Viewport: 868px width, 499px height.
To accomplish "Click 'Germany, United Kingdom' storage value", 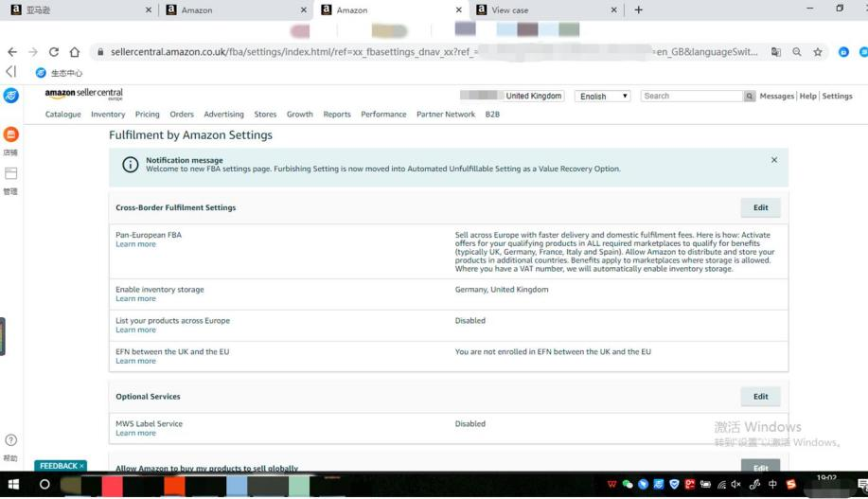I will tap(502, 289).
